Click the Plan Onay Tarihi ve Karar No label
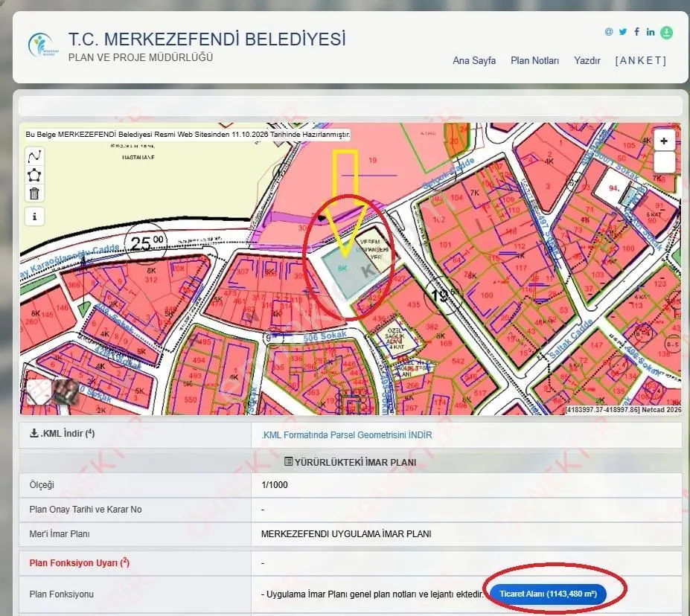This screenshot has height=616, width=690. pos(86,510)
